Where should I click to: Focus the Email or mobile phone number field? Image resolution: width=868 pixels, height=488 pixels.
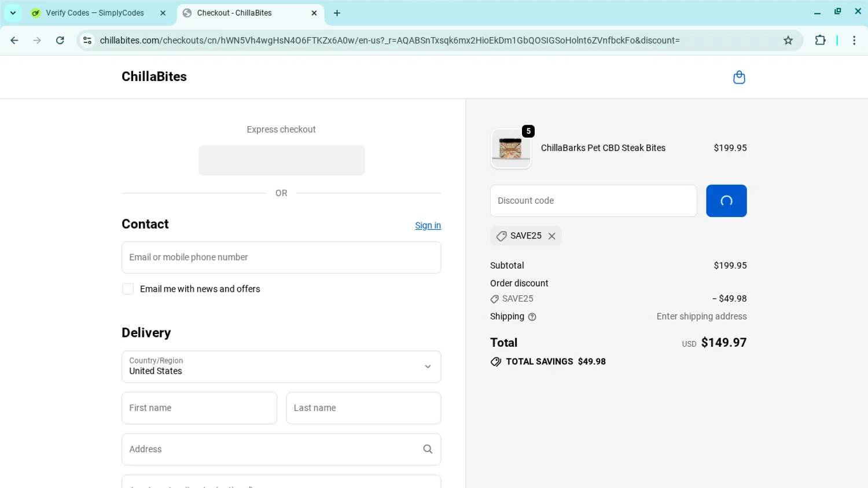coord(281,258)
